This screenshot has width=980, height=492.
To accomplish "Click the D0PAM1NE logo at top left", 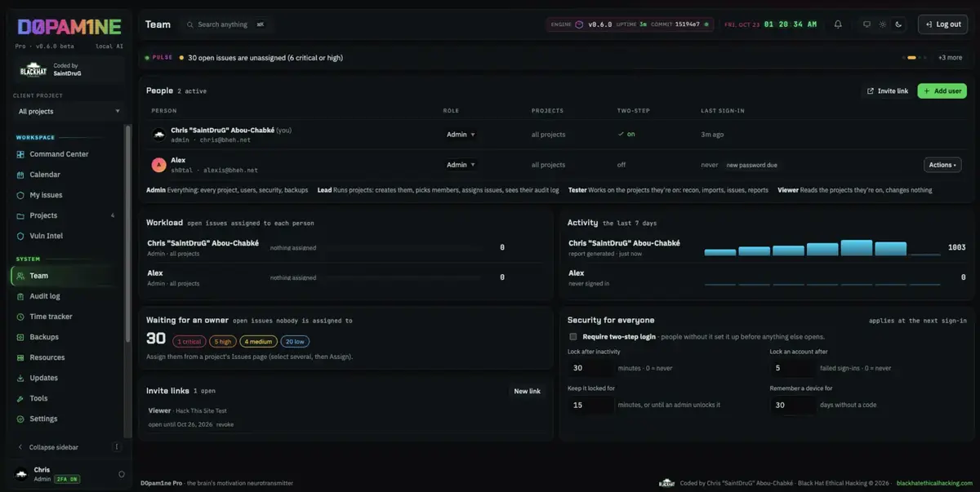I will tap(69, 26).
